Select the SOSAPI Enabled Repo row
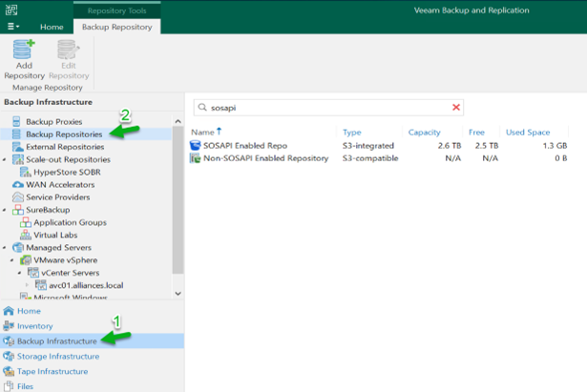Image resolution: width=587 pixels, height=392 pixels. [x=379, y=146]
